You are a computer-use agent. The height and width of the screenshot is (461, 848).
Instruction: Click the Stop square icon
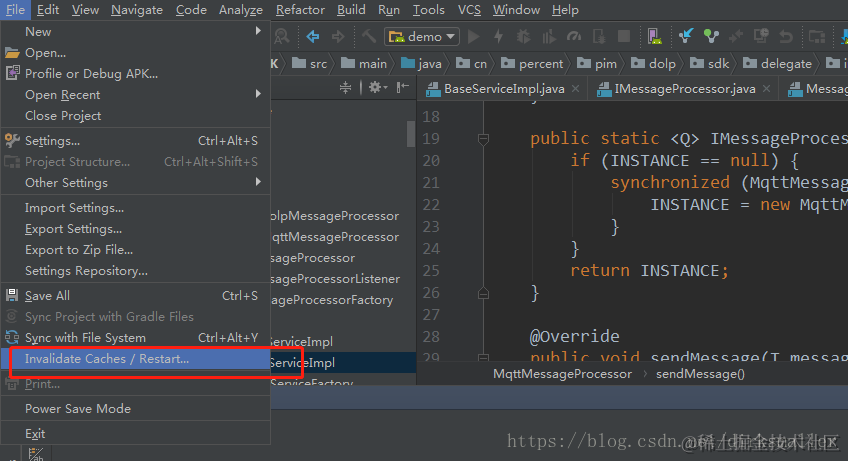(624, 37)
